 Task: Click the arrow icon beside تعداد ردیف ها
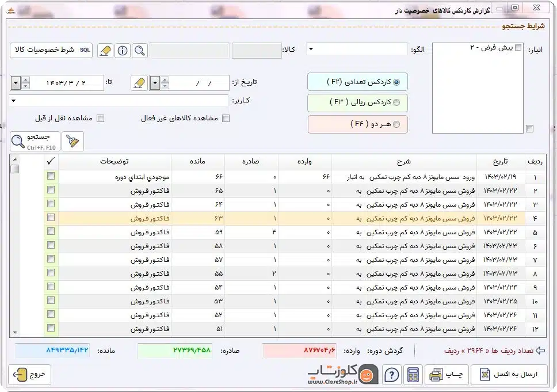[x=540, y=351]
